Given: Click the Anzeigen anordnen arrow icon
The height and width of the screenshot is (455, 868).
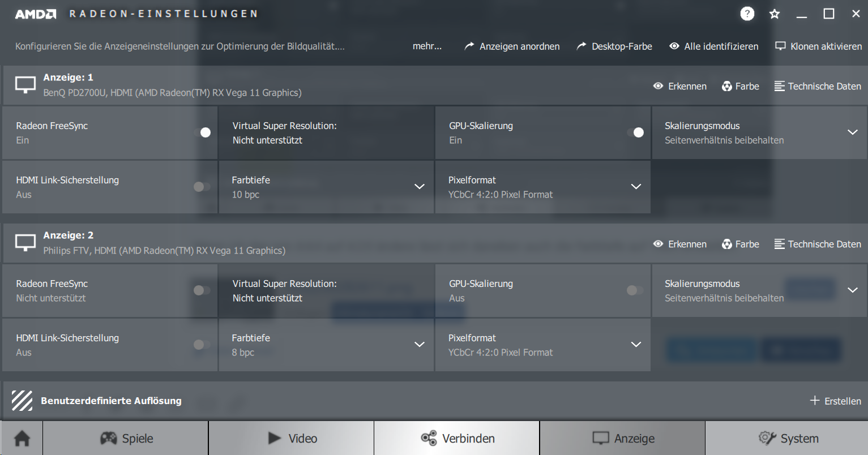Looking at the screenshot, I should 469,46.
